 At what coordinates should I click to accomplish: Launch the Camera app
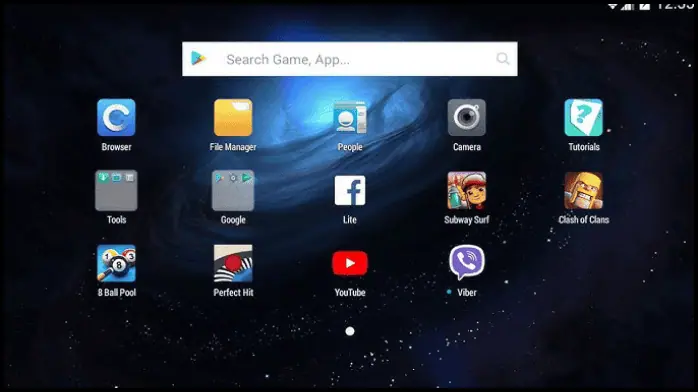467,117
